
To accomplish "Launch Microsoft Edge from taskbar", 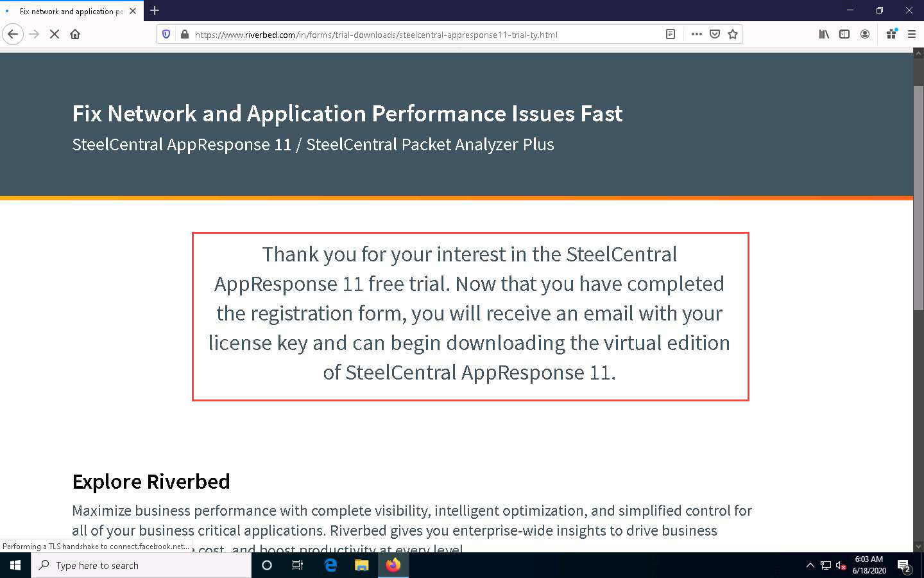I will coord(330,565).
